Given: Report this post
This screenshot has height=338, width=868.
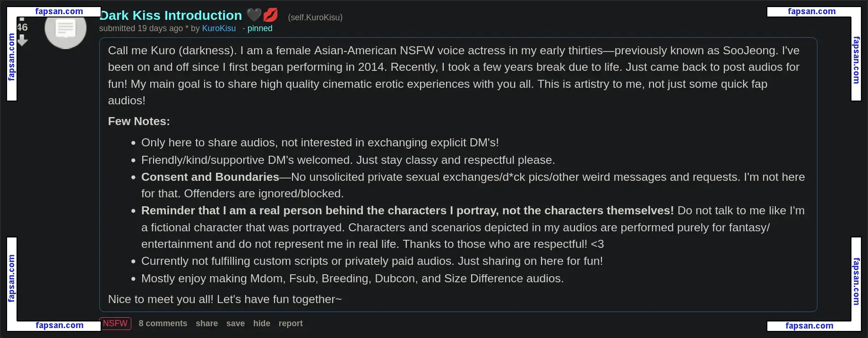Looking at the screenshot, I should (291, 323).
